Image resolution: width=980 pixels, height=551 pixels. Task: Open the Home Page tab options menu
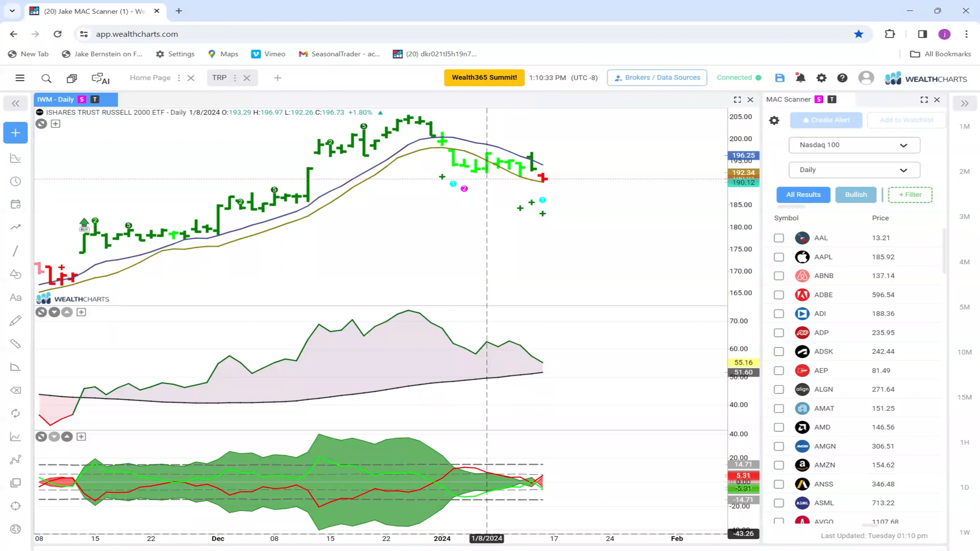179,78
